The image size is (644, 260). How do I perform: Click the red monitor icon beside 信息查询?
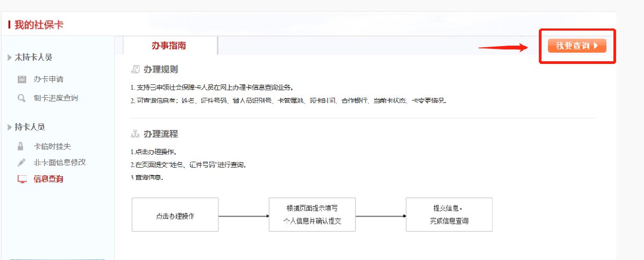pyautogui.click(x=22, y=179)
